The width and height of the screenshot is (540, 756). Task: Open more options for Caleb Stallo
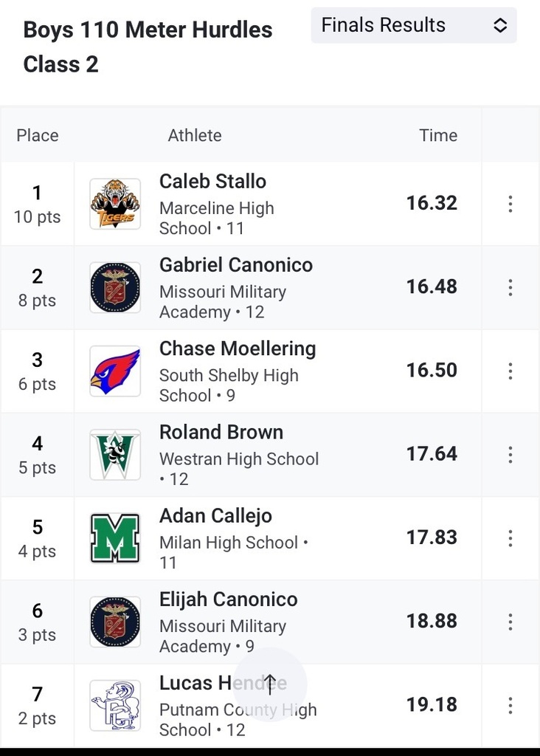click(510, 204)
